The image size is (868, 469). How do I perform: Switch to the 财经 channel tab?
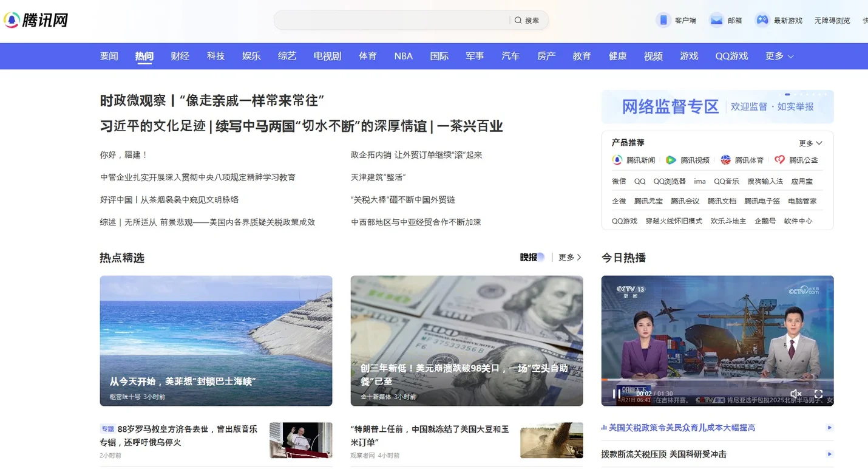(180, 56)
